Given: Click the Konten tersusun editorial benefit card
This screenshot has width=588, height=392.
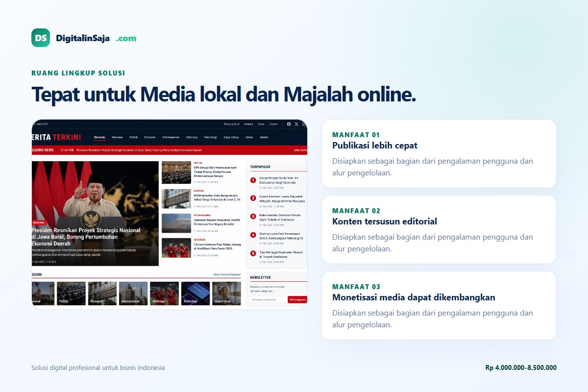Looking at the screenshot, I should click(x=439, y=229).
